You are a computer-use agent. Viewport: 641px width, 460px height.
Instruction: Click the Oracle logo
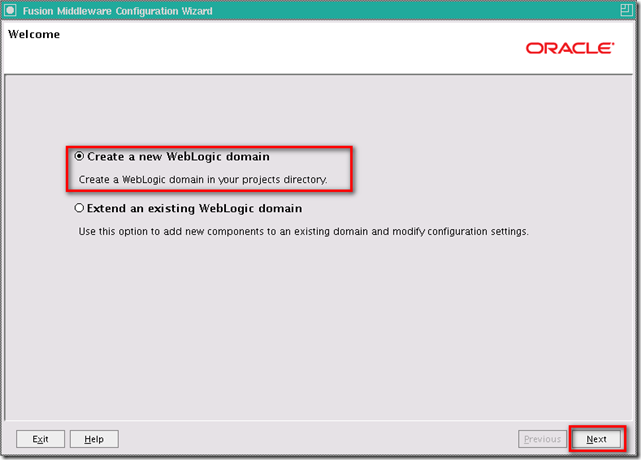[570, 48]
